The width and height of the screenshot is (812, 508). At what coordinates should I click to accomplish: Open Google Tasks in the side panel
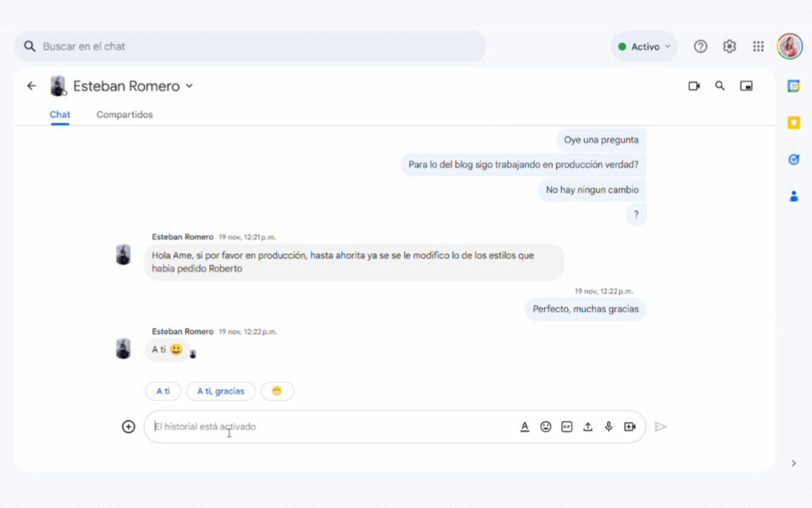794,159
